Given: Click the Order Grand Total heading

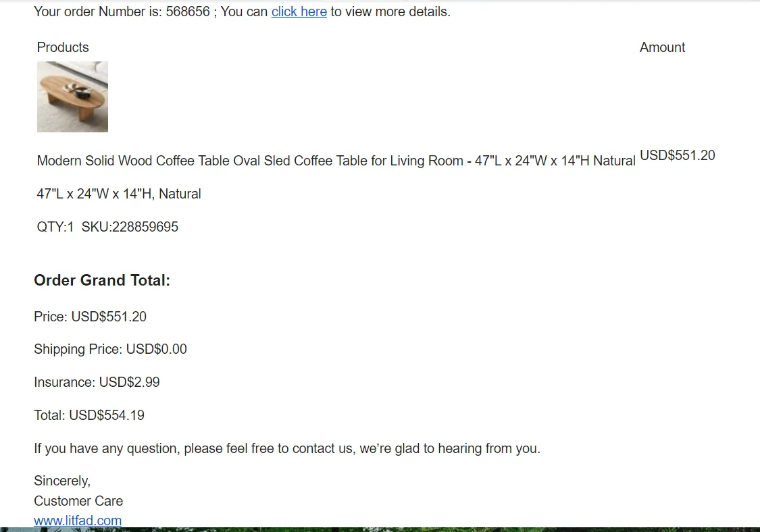Looking at the screenshot, I should (x=102, y=280).
